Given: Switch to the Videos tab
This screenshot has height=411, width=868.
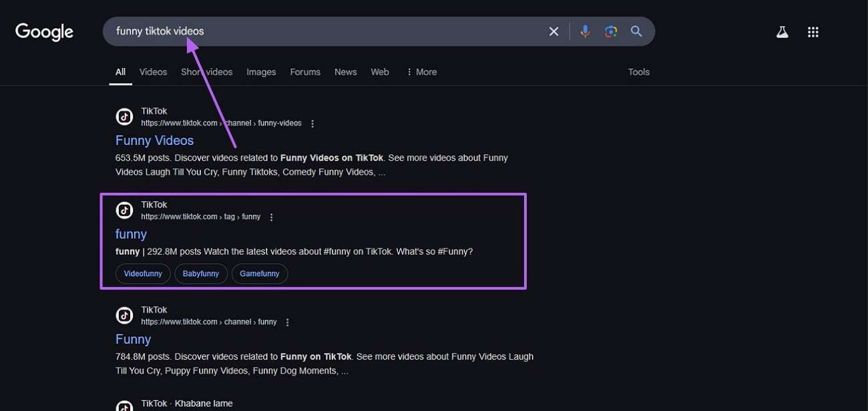Looking at the screenshot, I should point(153,72).
